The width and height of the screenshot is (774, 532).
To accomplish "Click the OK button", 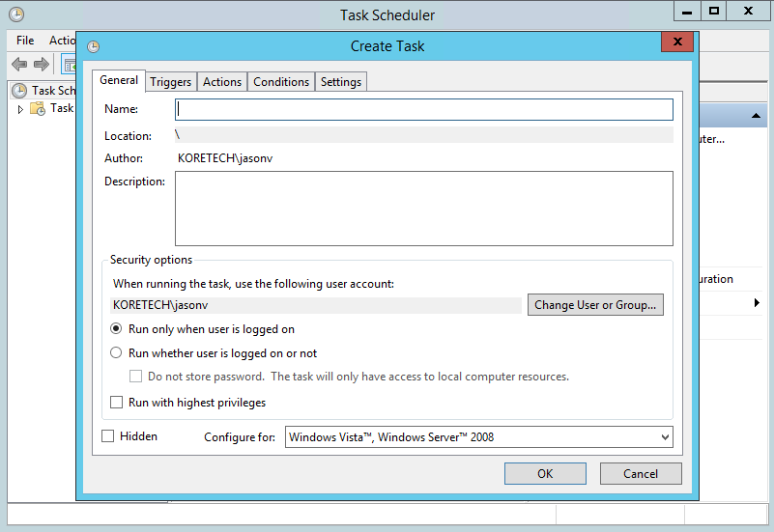I will click(x=545, y=473).
